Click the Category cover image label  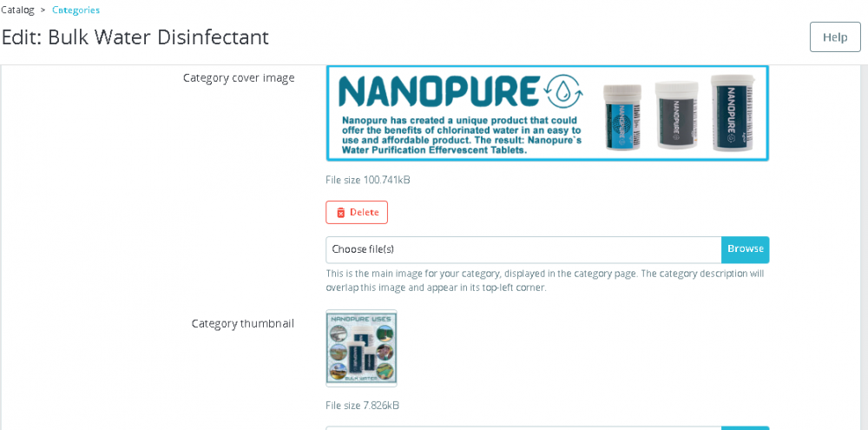(x=239, y=78)
